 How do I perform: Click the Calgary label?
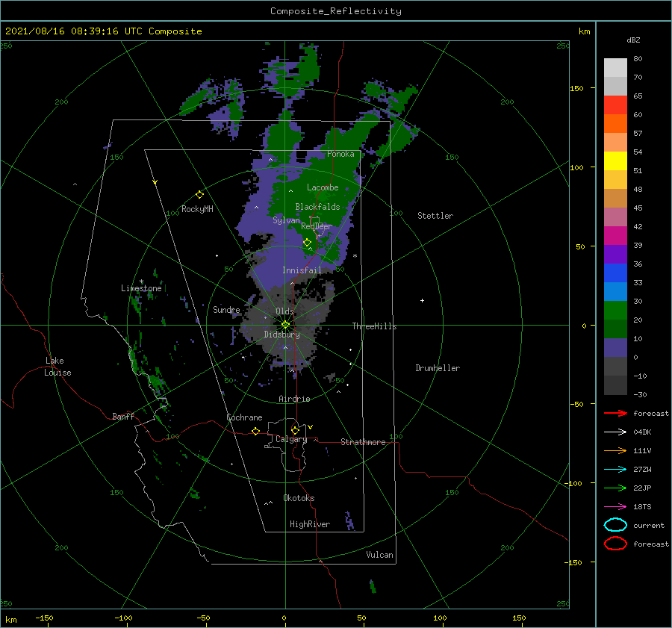291,439
